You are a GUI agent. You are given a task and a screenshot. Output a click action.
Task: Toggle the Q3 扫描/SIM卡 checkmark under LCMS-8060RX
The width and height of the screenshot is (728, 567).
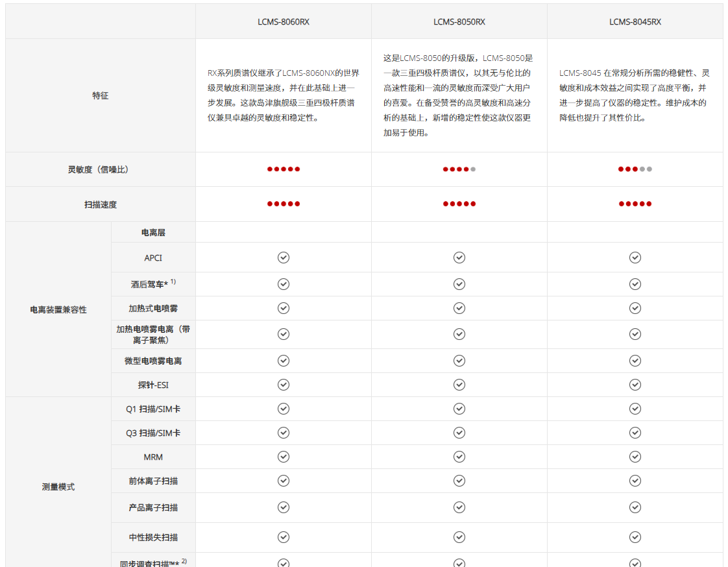pyautogui.click(x=283, y=432)
